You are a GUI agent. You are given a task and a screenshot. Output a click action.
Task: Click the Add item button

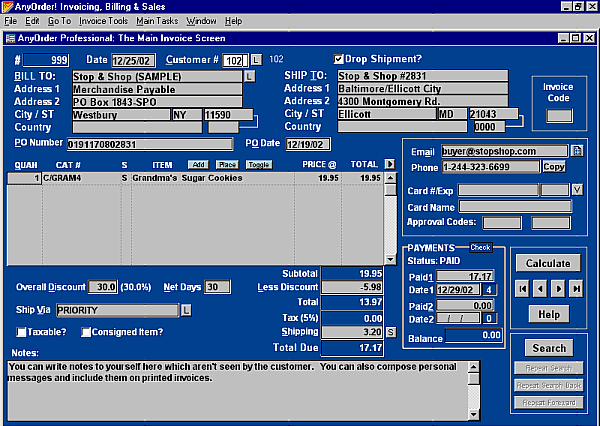pyautogui.click(x=198, y=165)
